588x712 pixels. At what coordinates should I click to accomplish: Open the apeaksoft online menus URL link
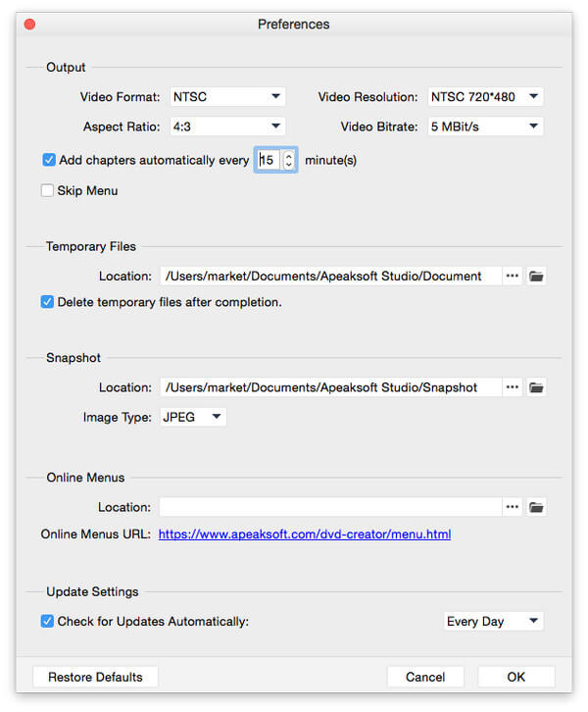(305, 534)
